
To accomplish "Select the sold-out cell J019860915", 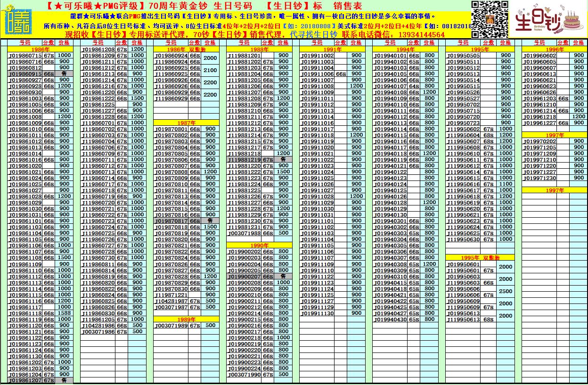I will (25, 74).
